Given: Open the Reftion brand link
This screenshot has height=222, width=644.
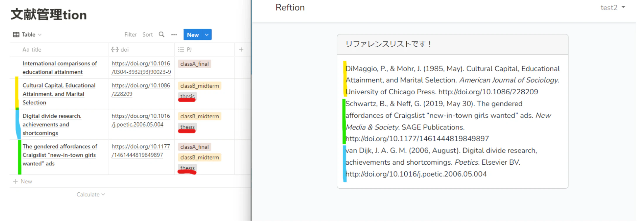Looking at the screenshot, I should (x=290, y=7).
